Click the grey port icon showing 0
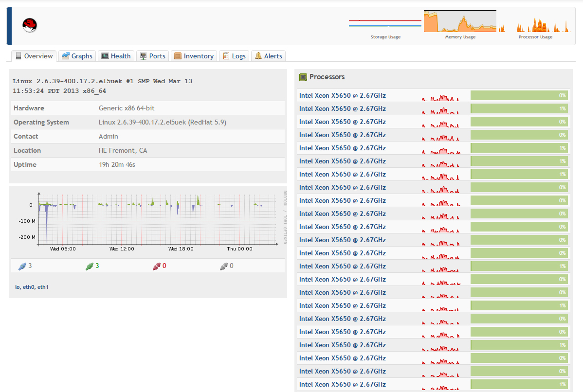Screen dimensions: 583x392 click(x=223, y=266)
